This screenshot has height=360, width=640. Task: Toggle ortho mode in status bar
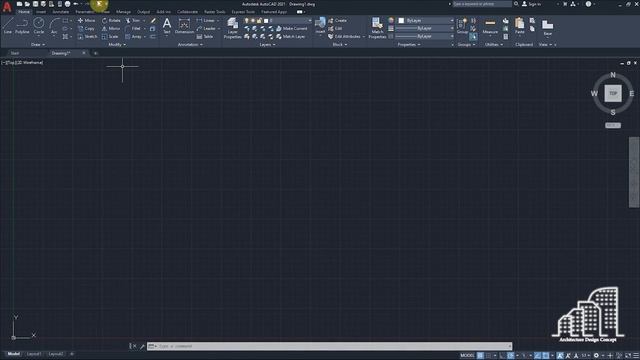(502, 356)
